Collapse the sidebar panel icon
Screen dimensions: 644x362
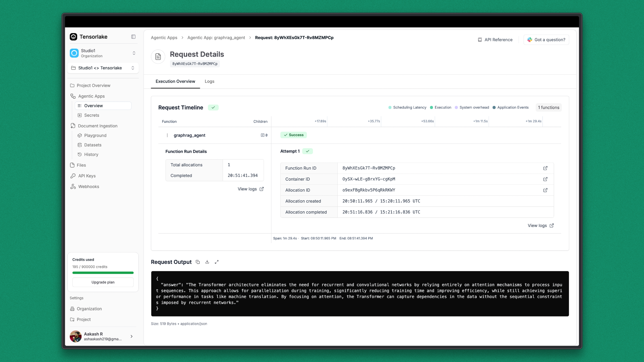click(x=133, y=37)
